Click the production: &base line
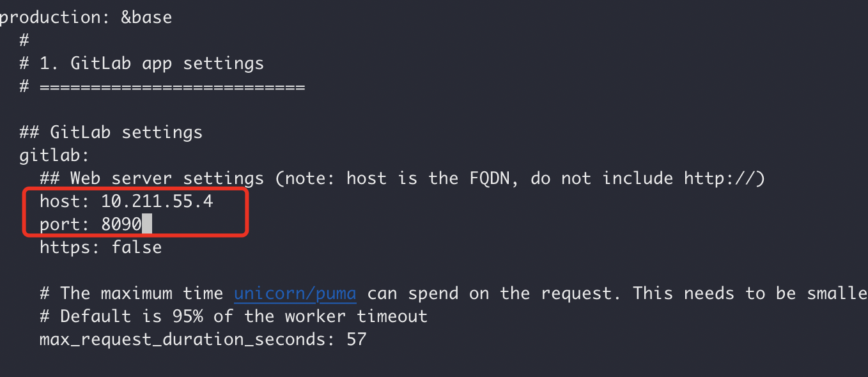This screenshot has height=377, width=868. [x=85, y=17]
